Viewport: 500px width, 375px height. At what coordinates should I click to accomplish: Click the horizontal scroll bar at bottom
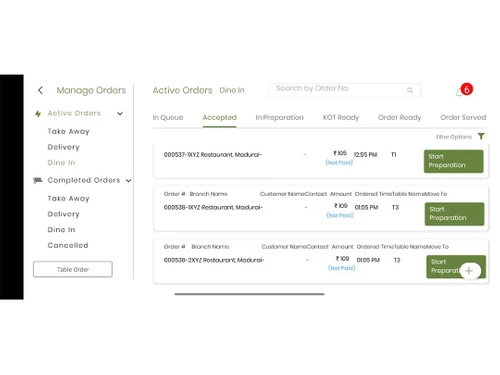point(249,294)
